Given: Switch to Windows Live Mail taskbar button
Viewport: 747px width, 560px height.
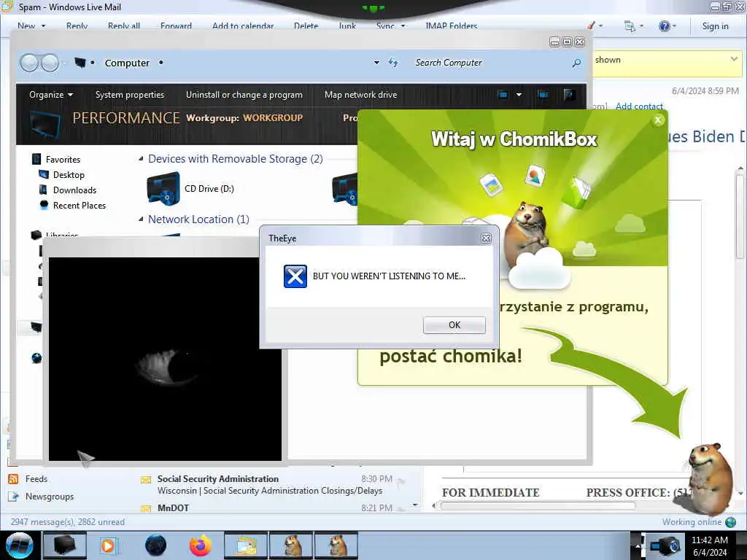Looking at the screenshot, I should pyautogui.click(x=245, y=545).
